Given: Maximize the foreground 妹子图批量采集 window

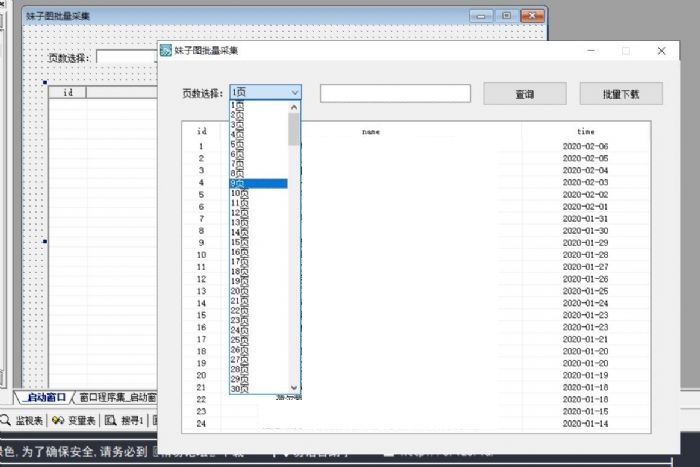Looking at the screenshot, I should tap(626, 50).
